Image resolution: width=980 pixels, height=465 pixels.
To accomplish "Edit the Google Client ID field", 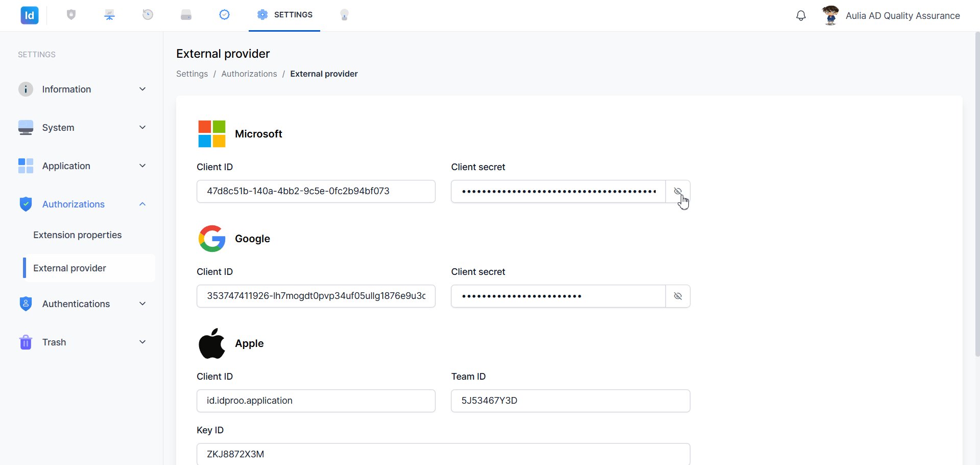I will (x=316, y=296).
